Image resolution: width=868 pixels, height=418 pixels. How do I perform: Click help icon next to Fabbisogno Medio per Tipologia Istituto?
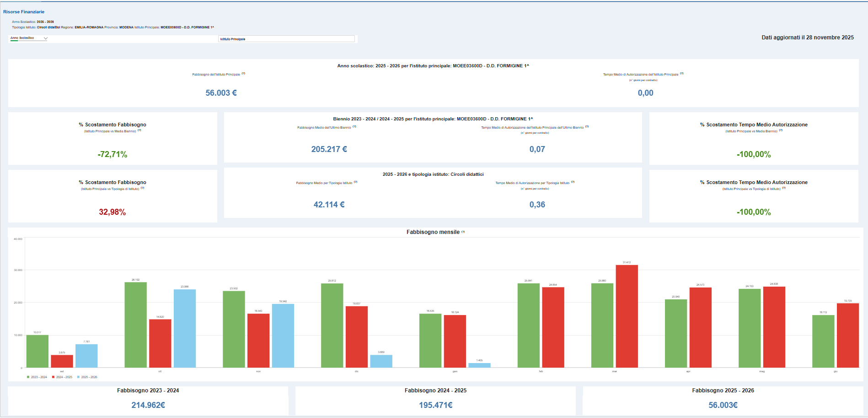pyautogui.click(x=356, y=182)
